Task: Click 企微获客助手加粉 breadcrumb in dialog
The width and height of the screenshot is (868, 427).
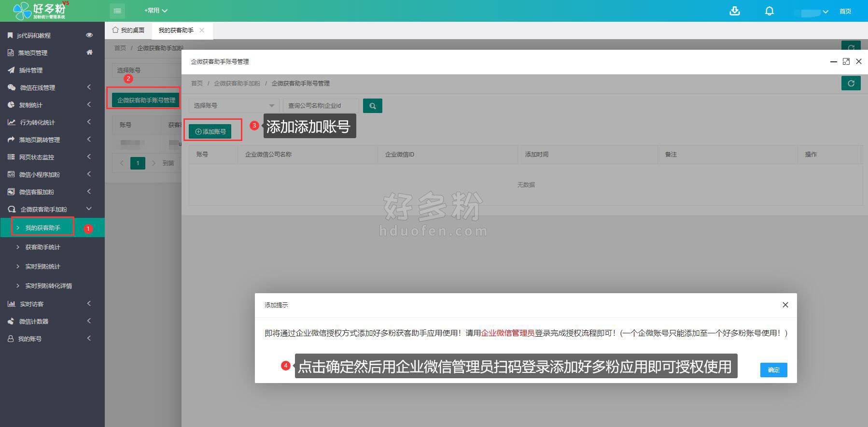Action: 237,84
